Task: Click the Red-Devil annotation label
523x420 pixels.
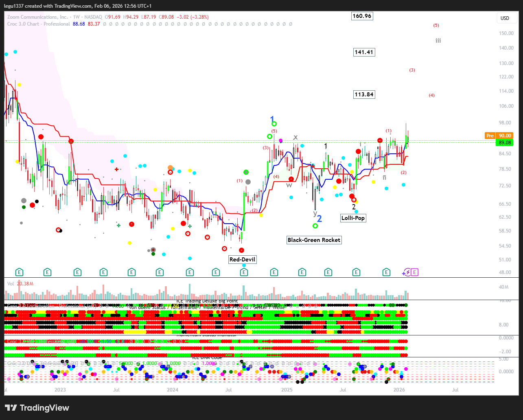Action: (x=243, y=259)
